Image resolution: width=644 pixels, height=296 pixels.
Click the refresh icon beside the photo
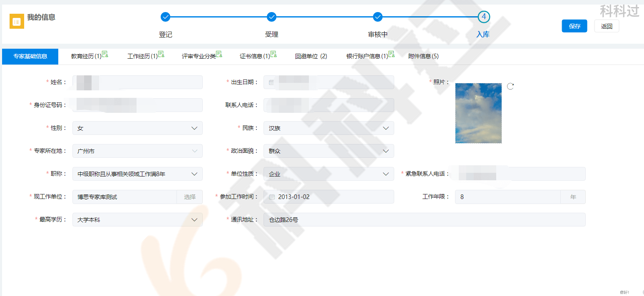510,86
